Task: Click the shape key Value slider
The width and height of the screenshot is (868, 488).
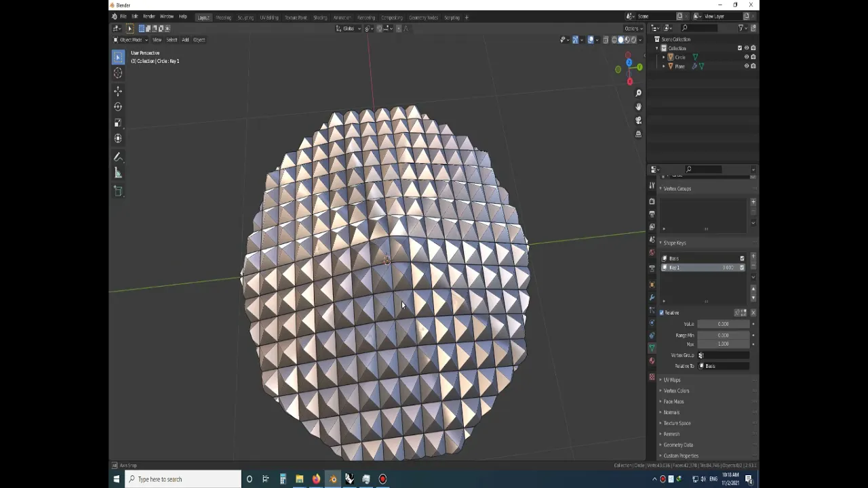Action: coord(723,324)
